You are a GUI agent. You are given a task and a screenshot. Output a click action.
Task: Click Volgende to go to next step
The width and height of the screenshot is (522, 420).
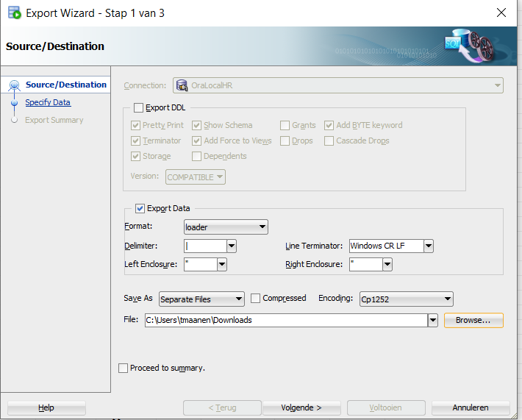click(x=301, y=407)
